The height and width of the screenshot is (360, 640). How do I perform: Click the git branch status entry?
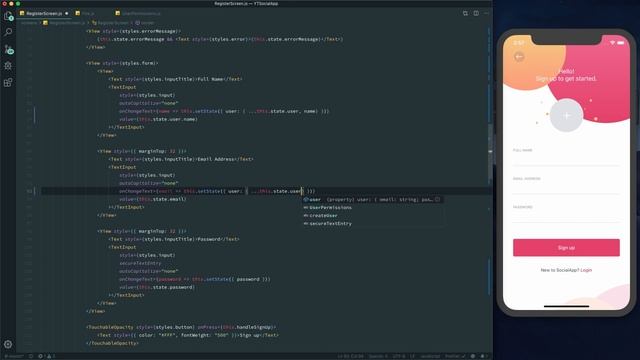click(x=13, y=356)
